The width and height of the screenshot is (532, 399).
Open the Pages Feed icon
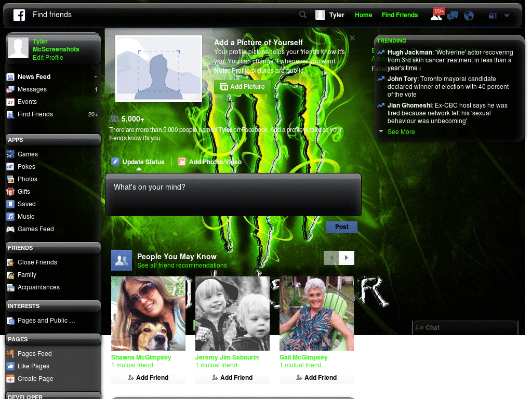(x=10, y=353)
